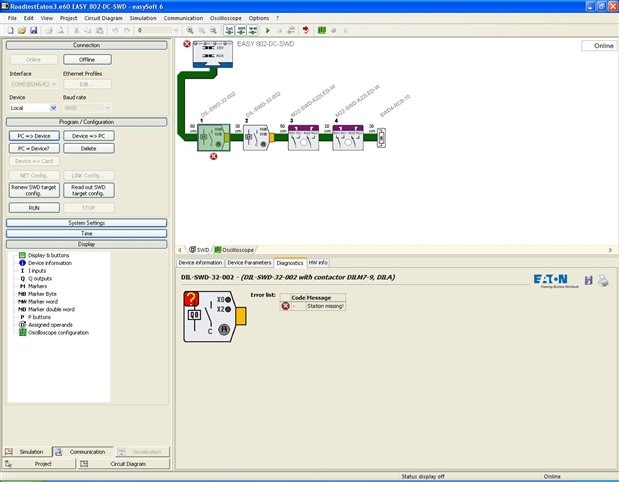This screenshot has width=619, height=482.
Task: Select Assigned operands tree item
Action: coord(46,325)
